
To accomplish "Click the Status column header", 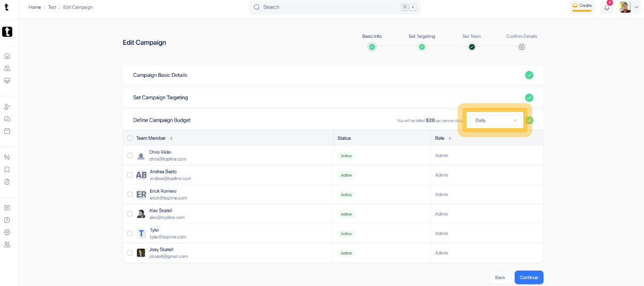I will 344,138.
